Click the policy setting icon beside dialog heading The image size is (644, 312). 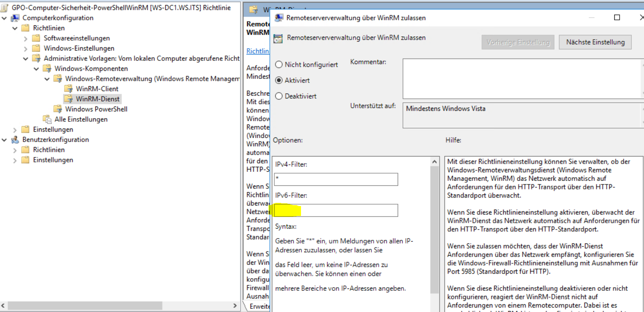click(x=279, y=38)
